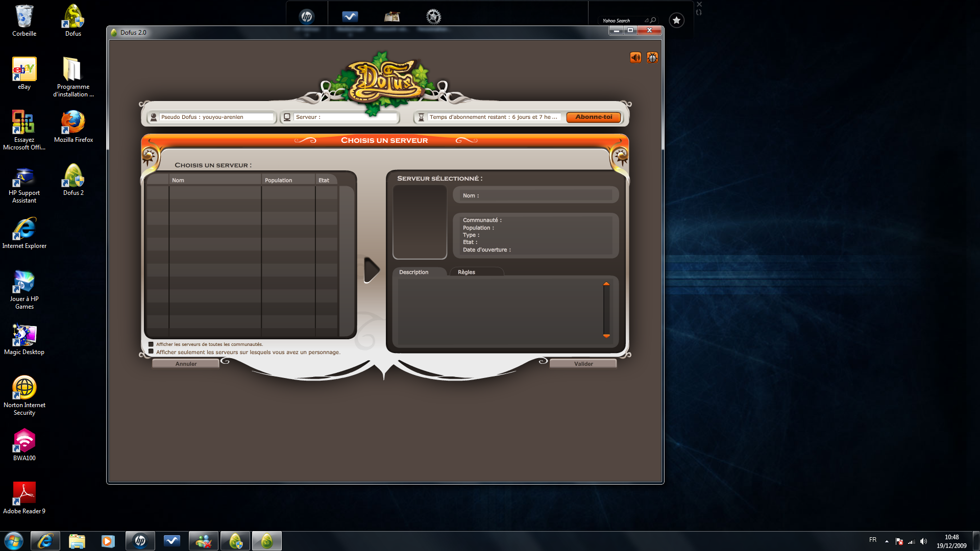This screenshot has width=980, height=551.
Task: Click the remaining subscription time field
Action: tap(494, 117)
